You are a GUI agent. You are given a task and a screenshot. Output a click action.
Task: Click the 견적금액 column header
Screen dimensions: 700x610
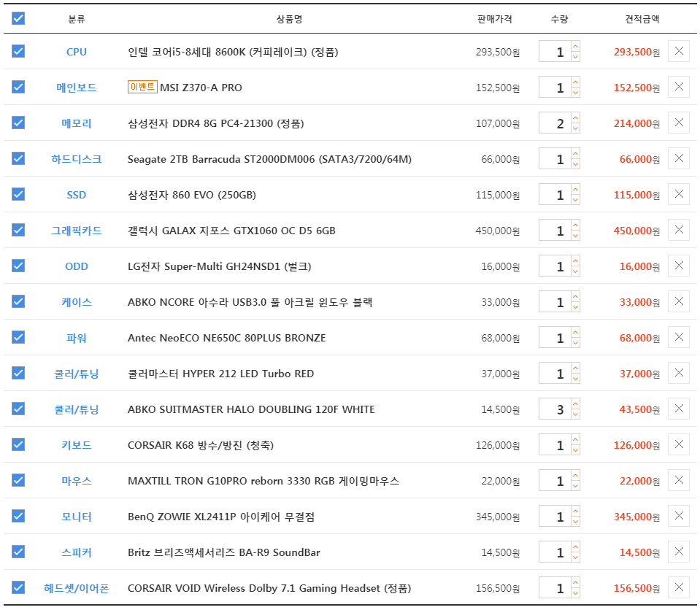[x=642, y=19]
